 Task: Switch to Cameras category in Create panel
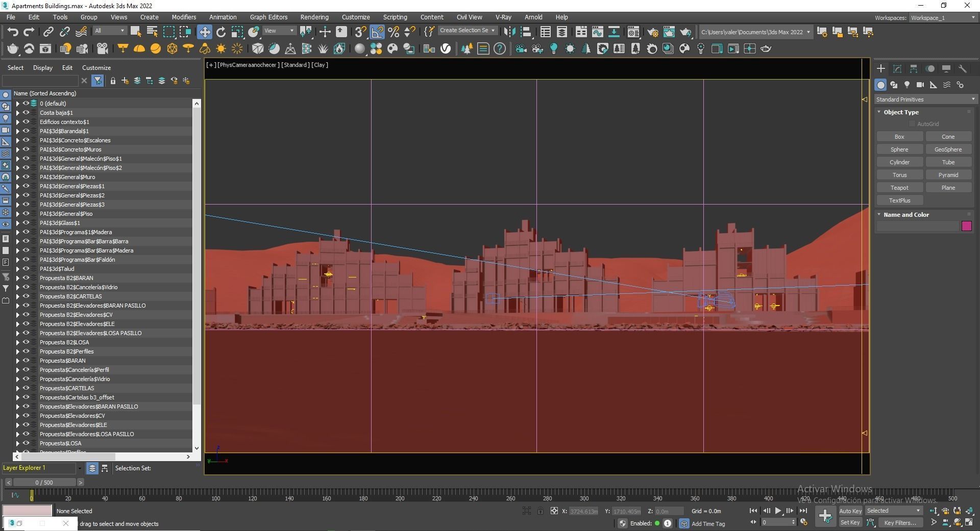point(920,85)
